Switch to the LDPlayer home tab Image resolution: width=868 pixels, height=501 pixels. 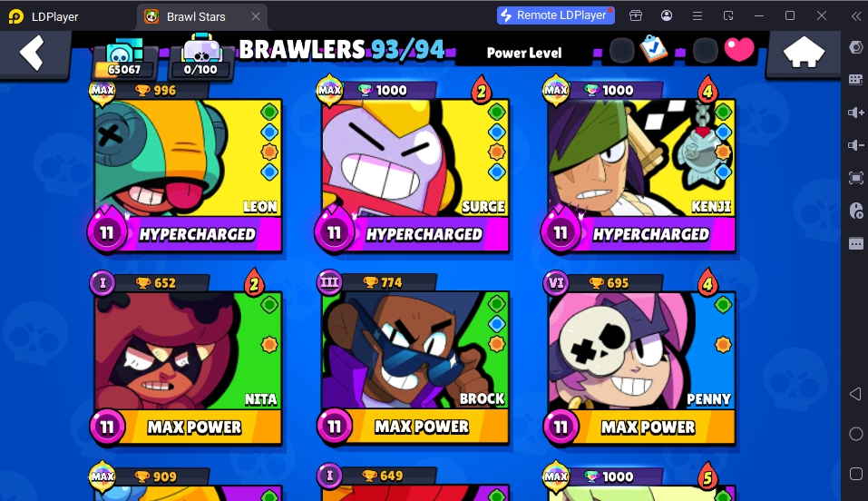tap(44, 16)
